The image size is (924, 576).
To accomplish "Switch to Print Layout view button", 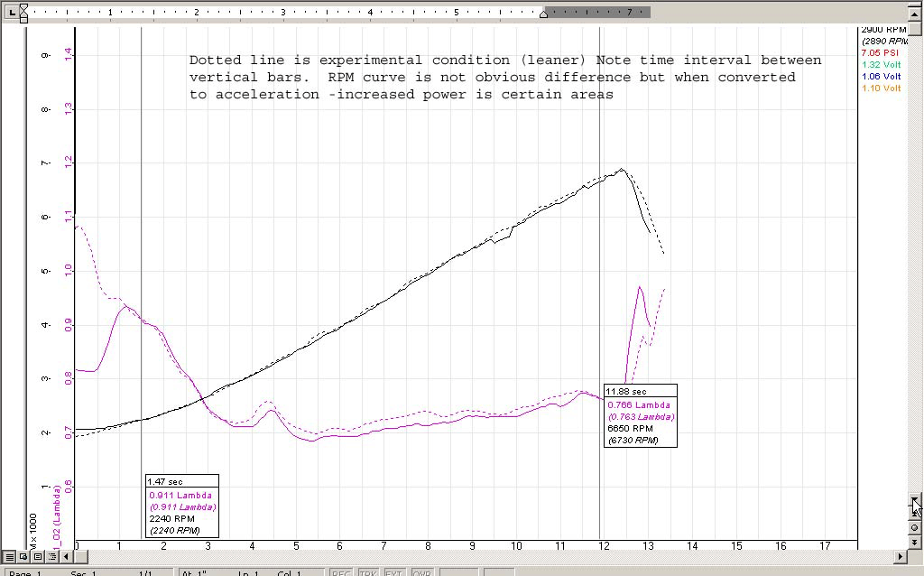I will [38, 556].
